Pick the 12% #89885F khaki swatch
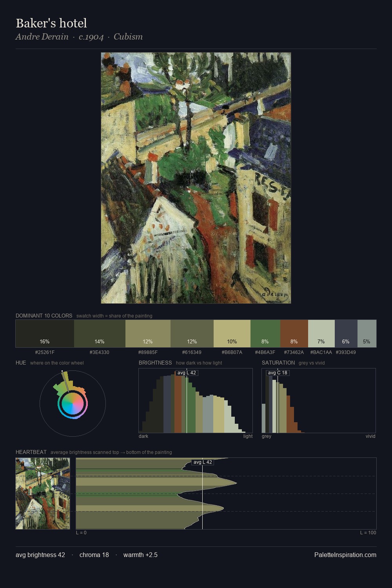Screen dimensions: 392x588 click(148, 334)
